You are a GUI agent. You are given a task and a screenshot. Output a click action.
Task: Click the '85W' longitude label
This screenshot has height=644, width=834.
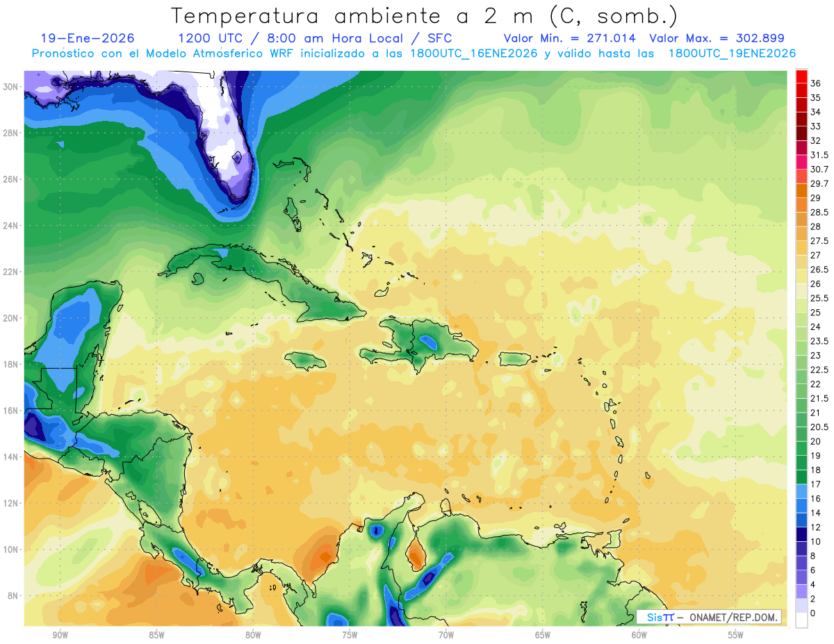156,635
